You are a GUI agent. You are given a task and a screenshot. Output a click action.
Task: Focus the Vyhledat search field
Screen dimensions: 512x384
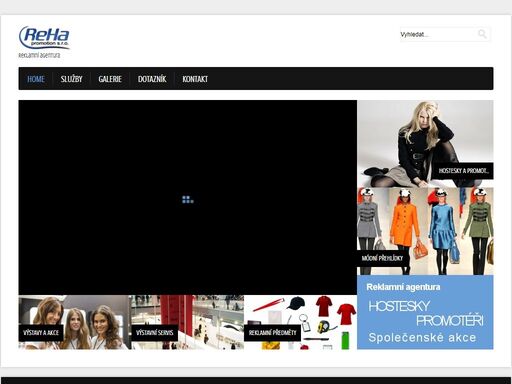(437, 34)
